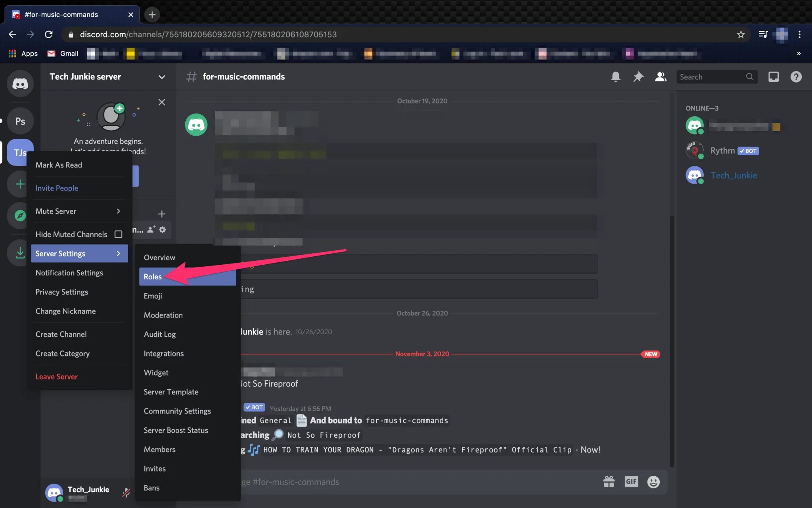This screenshot has width=812, height=508.
Task: Open Community Settings
Action: (x=188, y=411)
